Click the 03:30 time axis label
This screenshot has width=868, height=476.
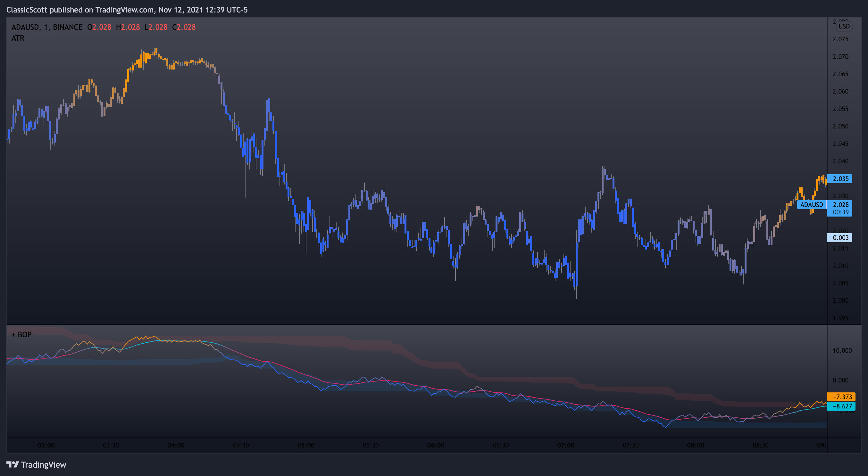click(111, 445)
